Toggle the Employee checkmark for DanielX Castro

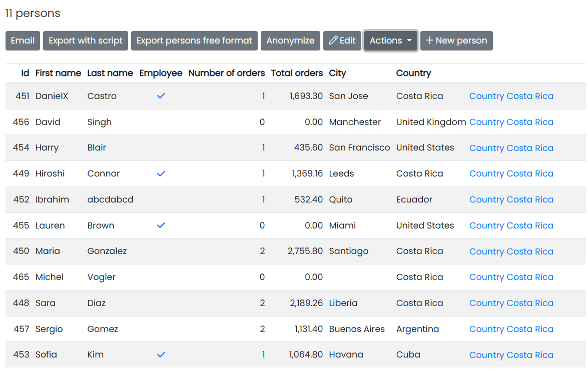[161, 96]
